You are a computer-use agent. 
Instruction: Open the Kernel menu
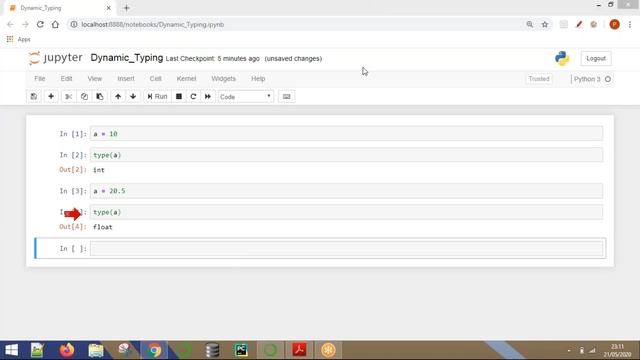(x=187, y=78)
